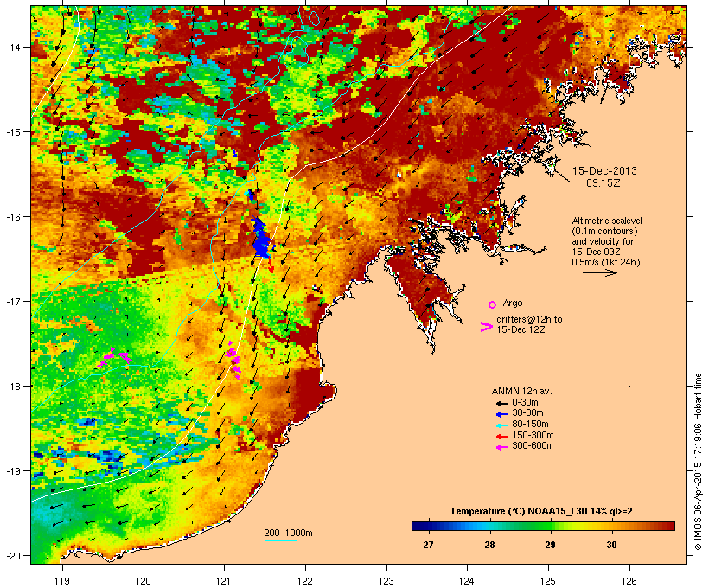Click the dark red end of temperature colorbar
This screenshot has height=588, width=709.
coord(670,526)
